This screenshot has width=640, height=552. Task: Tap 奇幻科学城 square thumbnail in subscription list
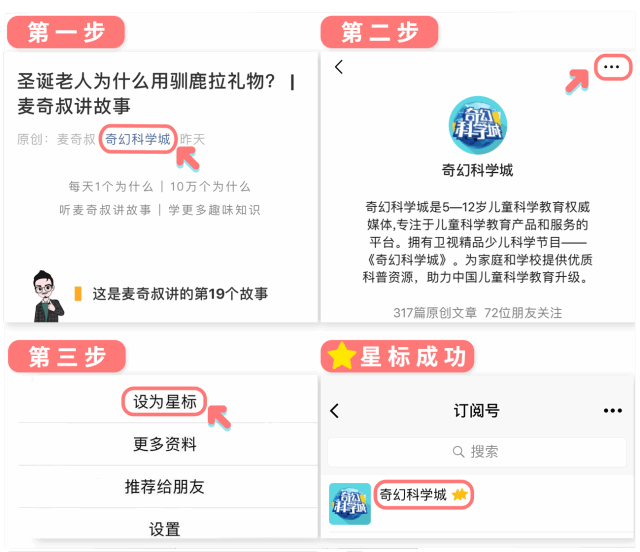[350, 504]
